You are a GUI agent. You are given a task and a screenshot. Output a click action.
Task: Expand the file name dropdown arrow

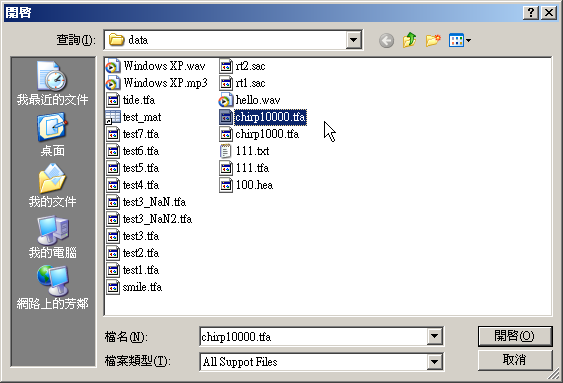[x=434, y=336]
